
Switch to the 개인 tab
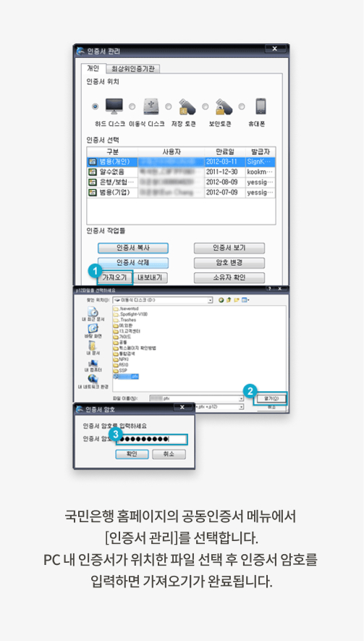click(93, 68)
